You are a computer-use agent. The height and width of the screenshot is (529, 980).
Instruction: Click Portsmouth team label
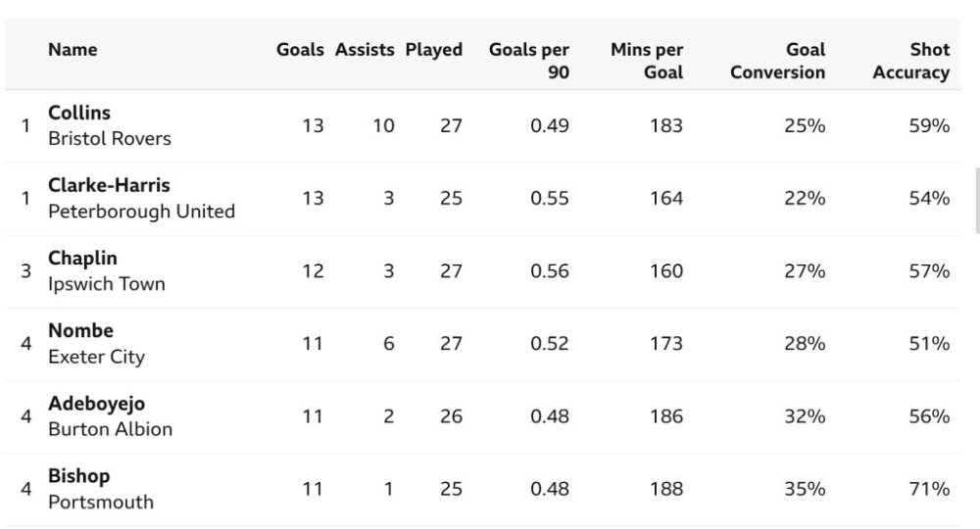pos(100,502)
